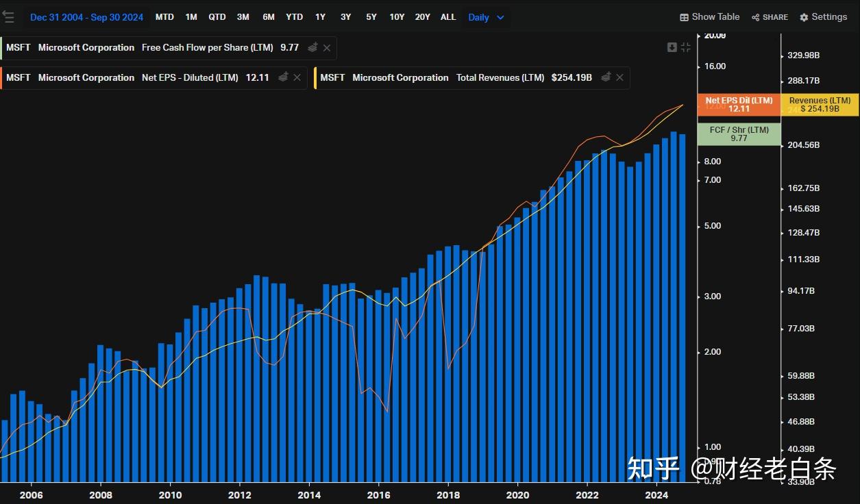Select the 5Y time range
Viewport: 860px width, 504px height.
pos(371,17)
